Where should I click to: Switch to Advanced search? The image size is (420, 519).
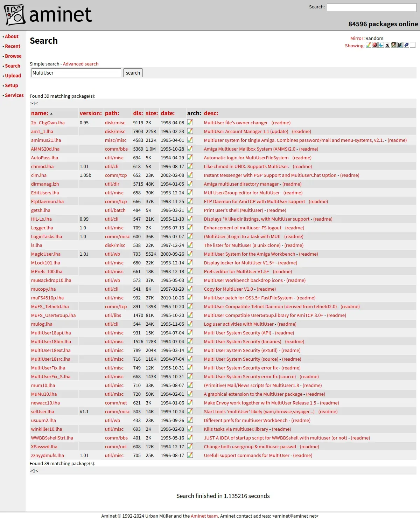coord(81,64)
